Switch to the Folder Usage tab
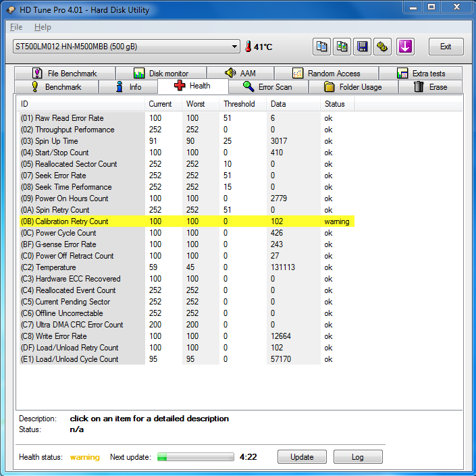Viewport: 476px width, 476px height. point(353,87)
